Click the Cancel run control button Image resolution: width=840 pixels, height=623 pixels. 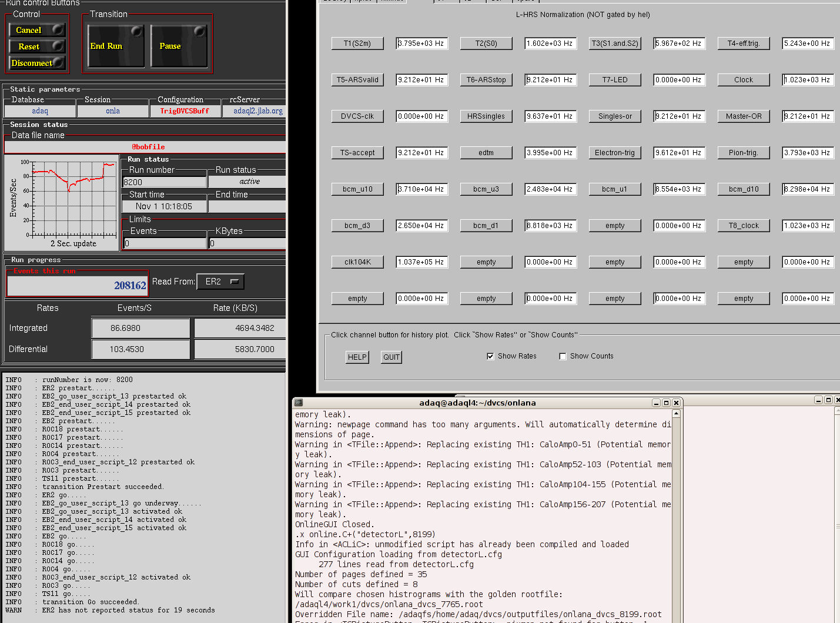37,29
